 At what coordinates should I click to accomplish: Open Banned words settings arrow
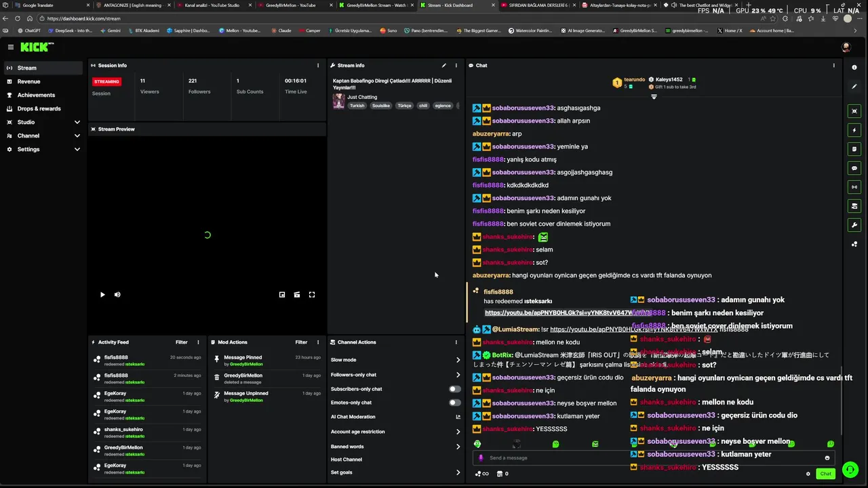tap(458, 447)
